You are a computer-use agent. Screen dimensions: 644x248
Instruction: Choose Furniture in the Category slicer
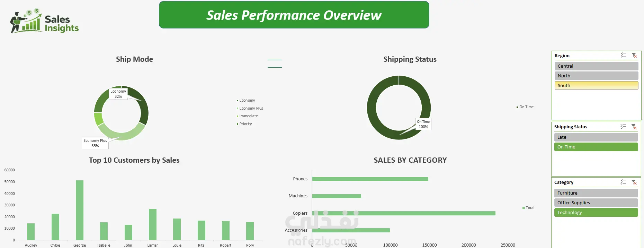pos(596,193)
